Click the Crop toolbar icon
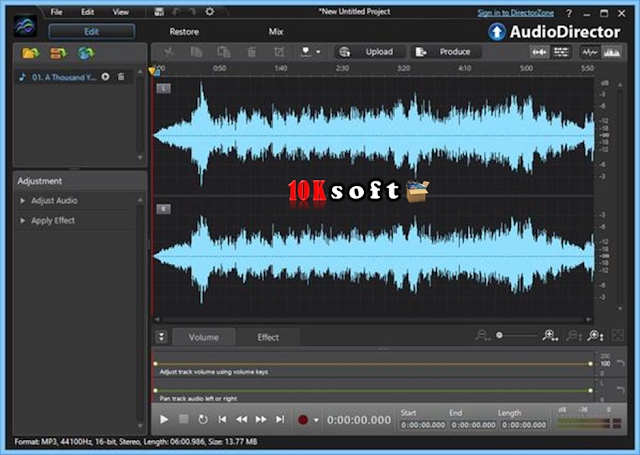Image resolution: width=640 pixels, height=455 pixels. coord(279,52)
